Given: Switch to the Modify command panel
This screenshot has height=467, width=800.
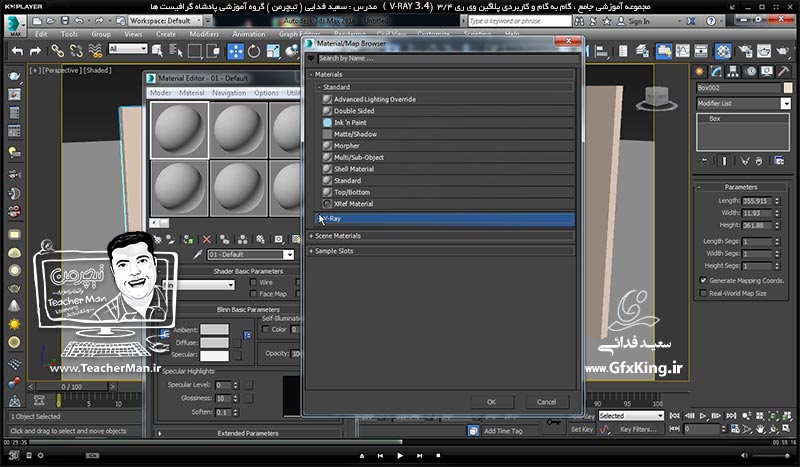Looking at the screenshot, I should (x=716, y=72).
